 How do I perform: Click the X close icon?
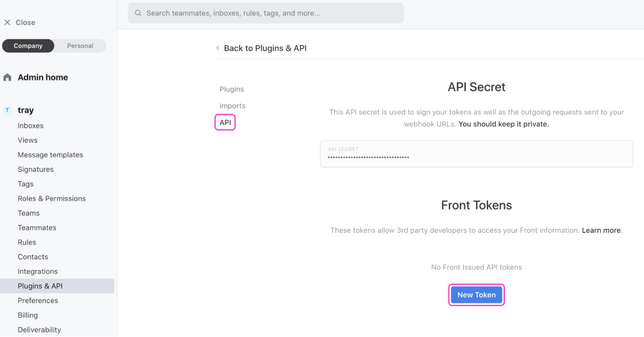point(7,23)
